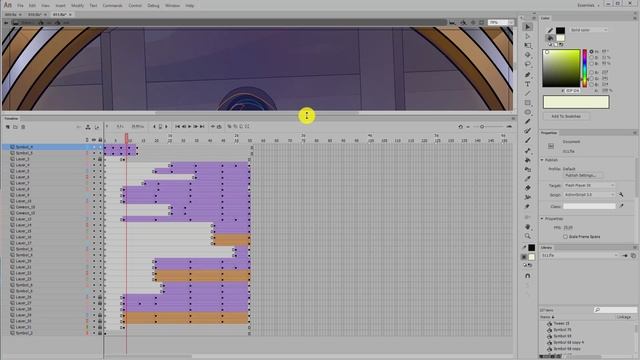Select the Red radio button
This screenshot has width=640, height=360.
[x=591, y=72]
